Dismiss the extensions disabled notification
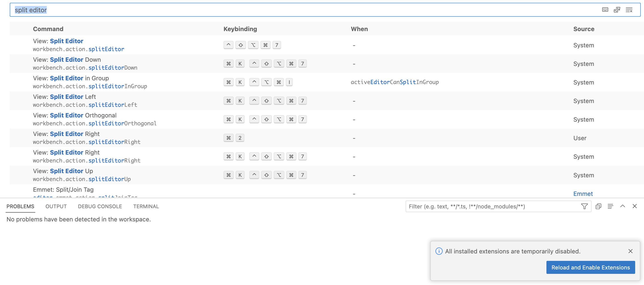The width and height of the screenshot is (644, 285). point(630,251)
